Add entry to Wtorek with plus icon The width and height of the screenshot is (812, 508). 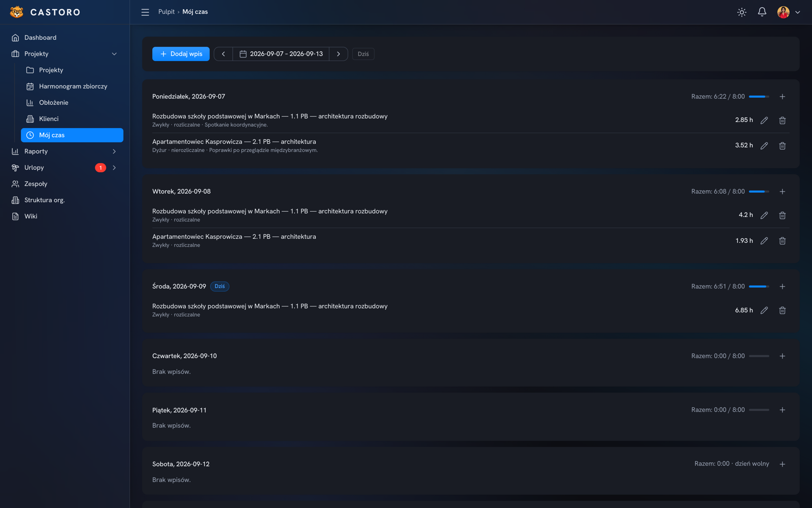(782, 192)
